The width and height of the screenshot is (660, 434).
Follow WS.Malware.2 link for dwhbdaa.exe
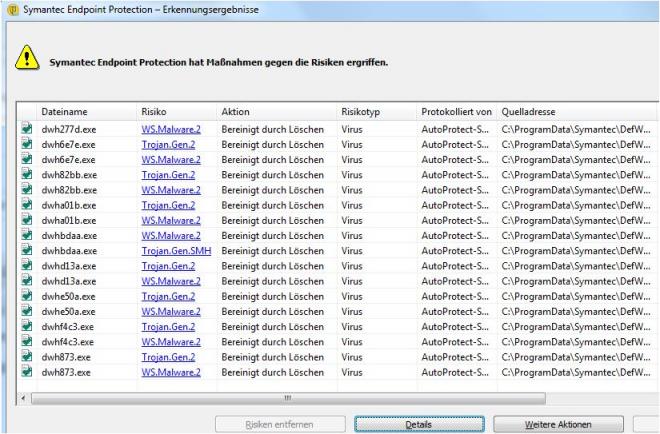point(171,235)
